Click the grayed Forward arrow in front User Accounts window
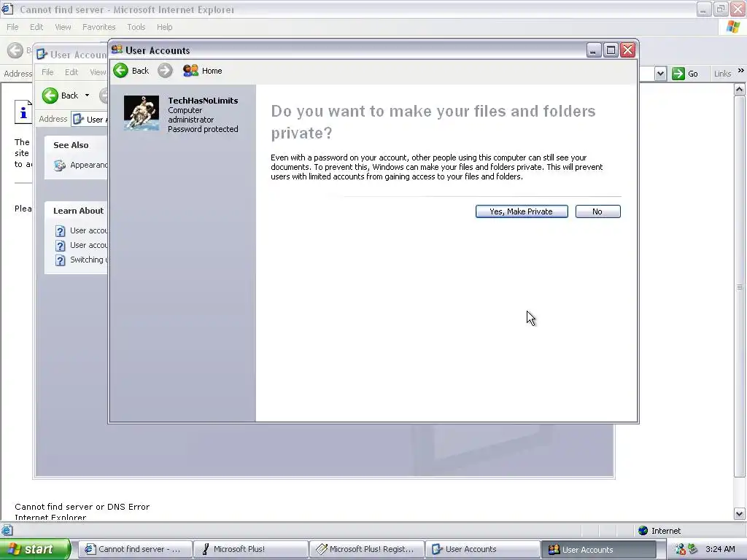Viewport: 747px width, 560px height. click(165, 71)
